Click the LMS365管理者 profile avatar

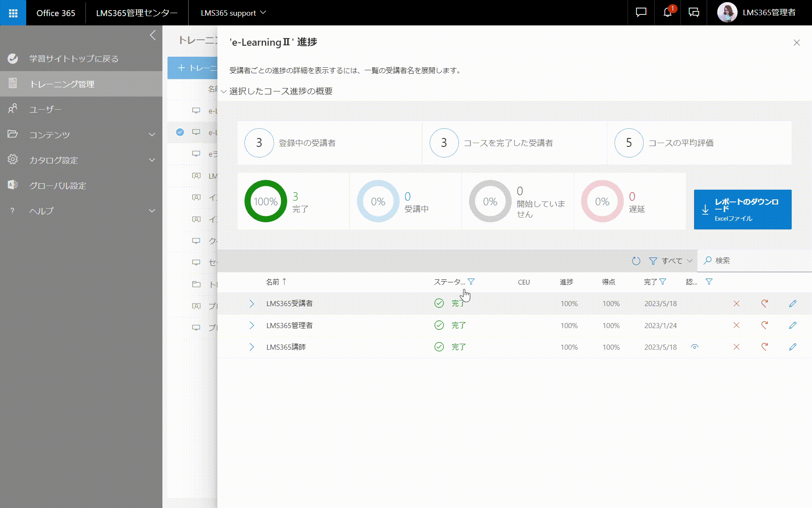click(727, 13)
